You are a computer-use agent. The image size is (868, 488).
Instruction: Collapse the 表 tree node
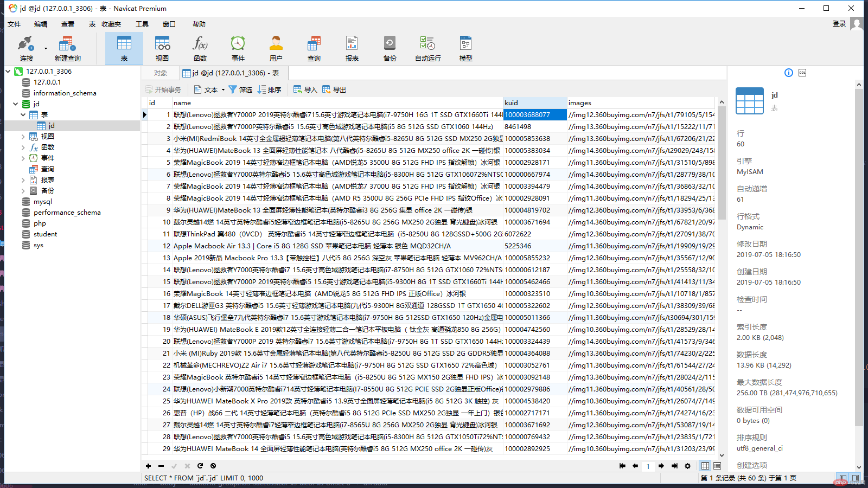click(23, 114)
